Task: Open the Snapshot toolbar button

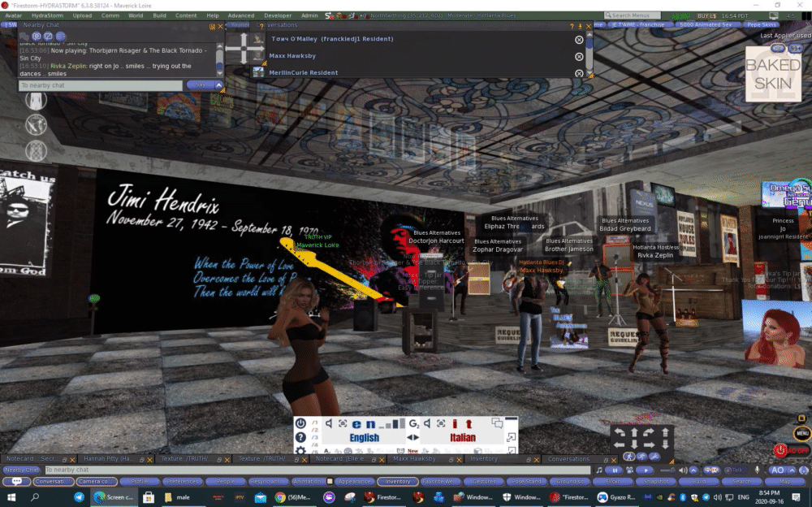Action: [655, 482]
